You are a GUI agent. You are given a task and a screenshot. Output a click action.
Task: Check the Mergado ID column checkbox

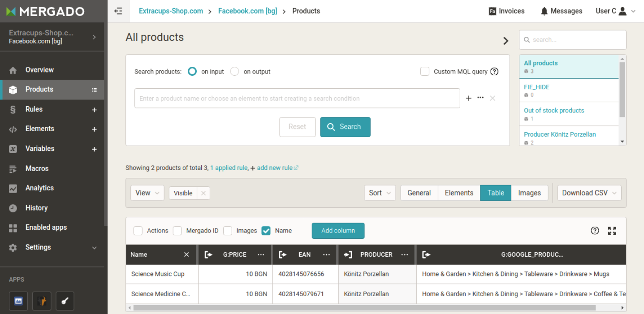coord(177,231)
